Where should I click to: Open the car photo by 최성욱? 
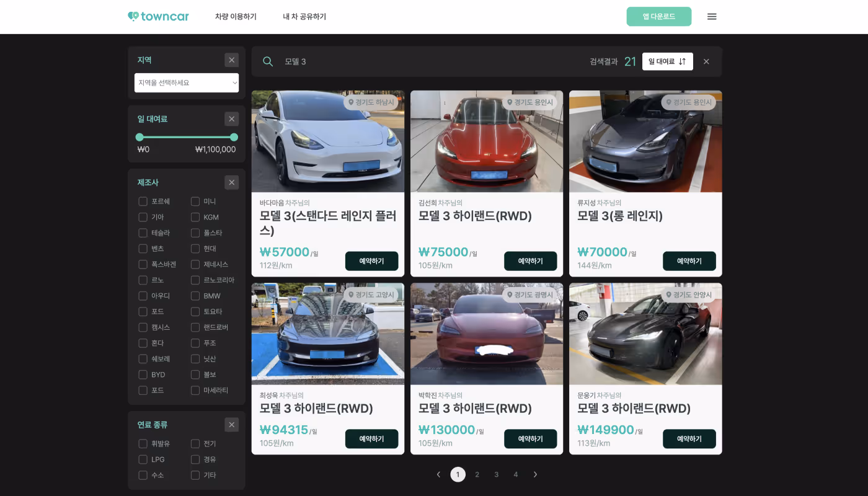point(328,334)
